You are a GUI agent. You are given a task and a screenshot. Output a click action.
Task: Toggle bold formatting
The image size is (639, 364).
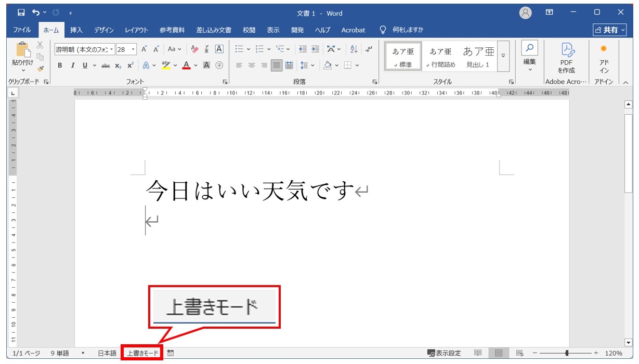[60, 65]
